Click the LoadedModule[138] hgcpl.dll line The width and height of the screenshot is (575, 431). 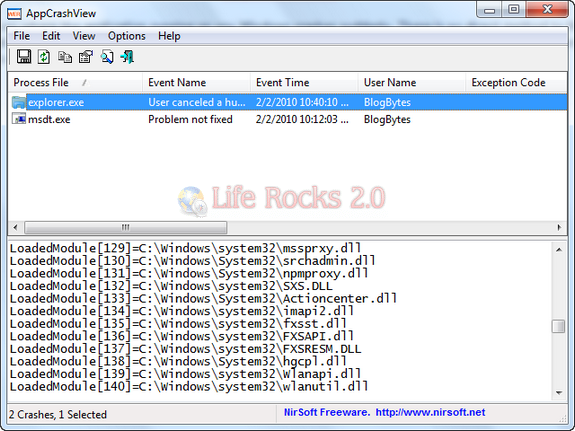click(178, 361)
